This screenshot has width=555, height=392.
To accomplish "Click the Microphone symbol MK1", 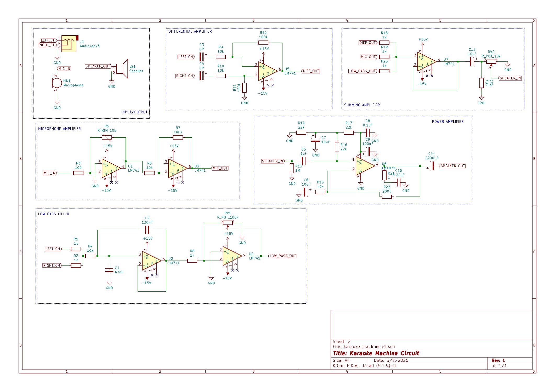I will click(57, 83).
